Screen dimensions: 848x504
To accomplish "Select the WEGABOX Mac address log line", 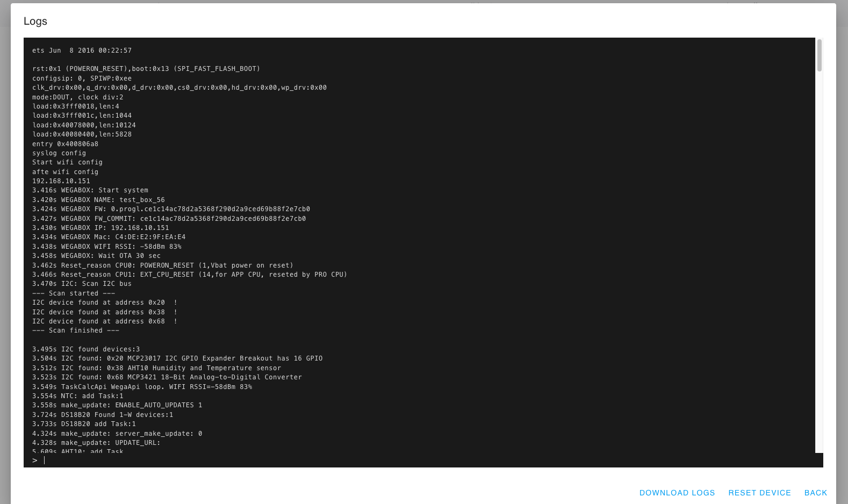I will 109,237.
